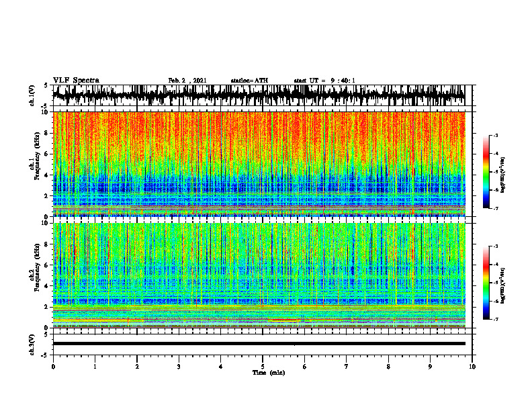Click ch.1 frequency axis tick "6"
Viewport: 532px width, 411px height.
[48, 154]
